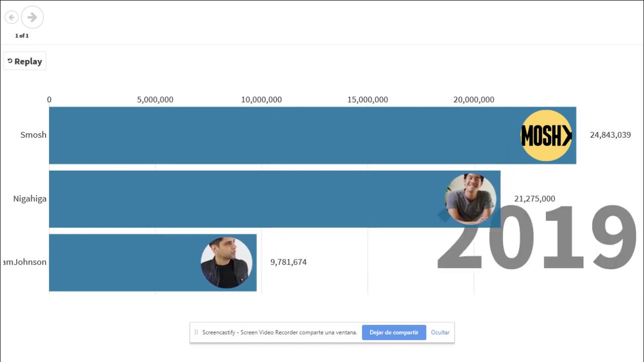Click Dejar de compartir button
Viewport: 644px width, 362px height.
394,332
